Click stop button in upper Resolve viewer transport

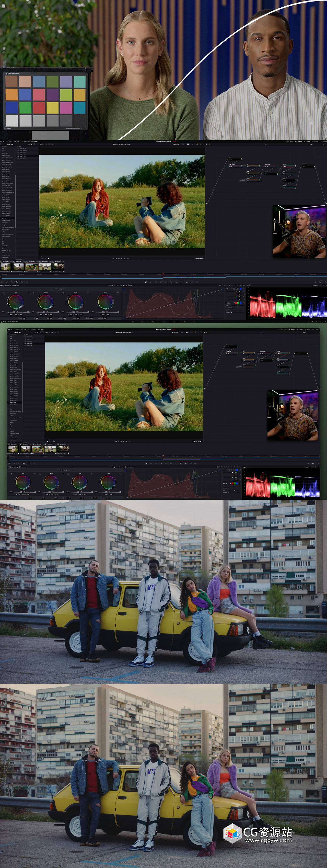tap(119, 259)
